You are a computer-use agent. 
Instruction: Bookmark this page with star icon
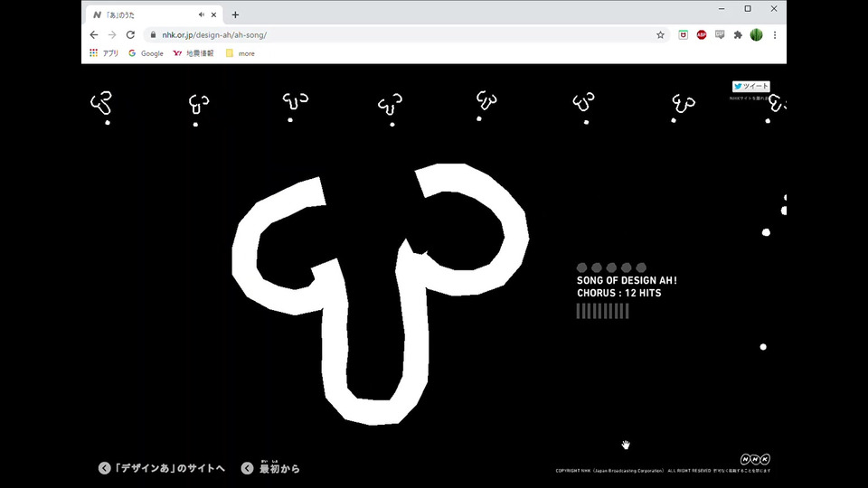660,35
